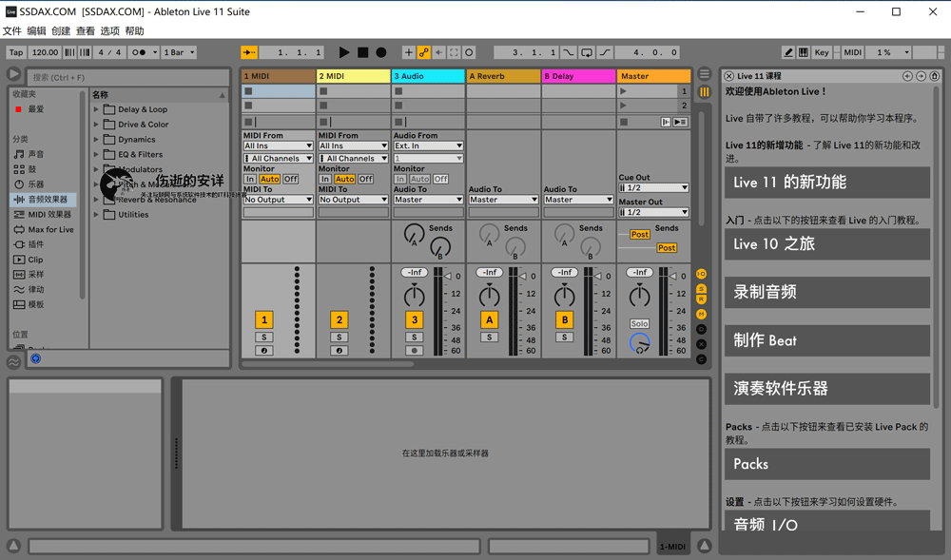Click Master Solo/Cue headphone volume knob
This screenshot has height=560, width=951.
pos(639,343)
